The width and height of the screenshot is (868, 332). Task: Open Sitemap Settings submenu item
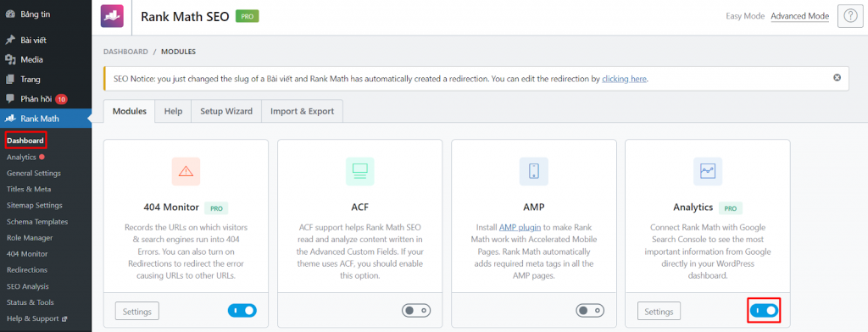point(34,205)
